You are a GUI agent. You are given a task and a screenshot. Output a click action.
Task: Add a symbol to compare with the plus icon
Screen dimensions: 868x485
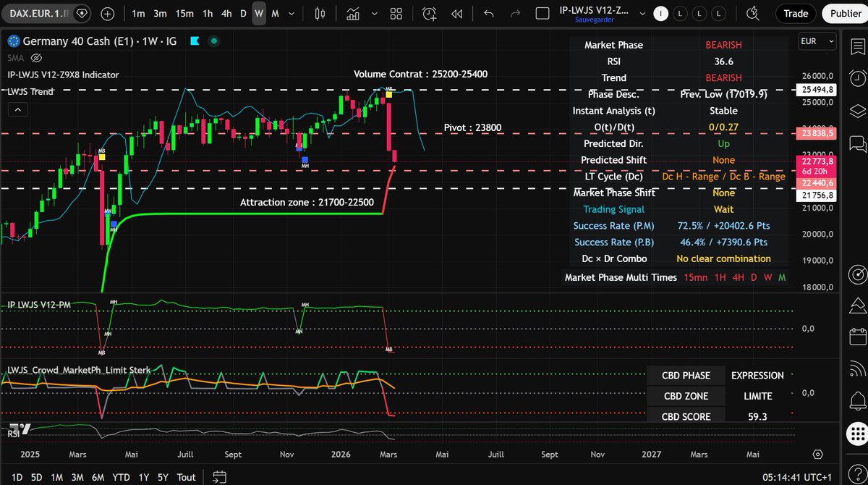108,13
